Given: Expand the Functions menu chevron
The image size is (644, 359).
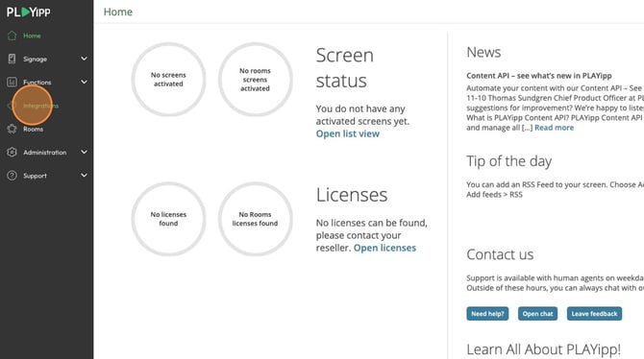Looking at the screenshot, I should [84, 82].
